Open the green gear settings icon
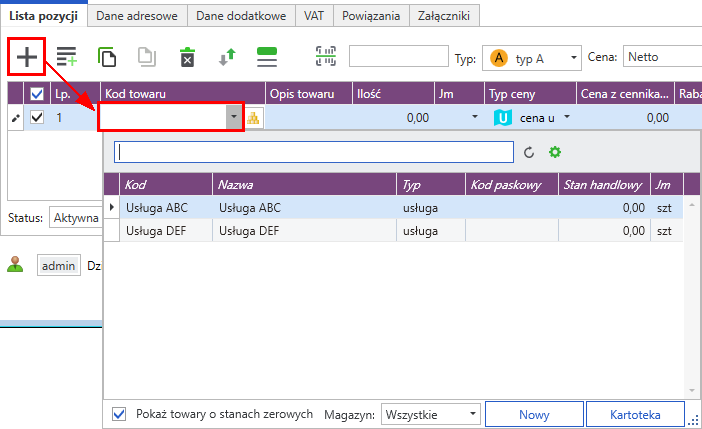702x429 pixels. click(x=555, y=152)
